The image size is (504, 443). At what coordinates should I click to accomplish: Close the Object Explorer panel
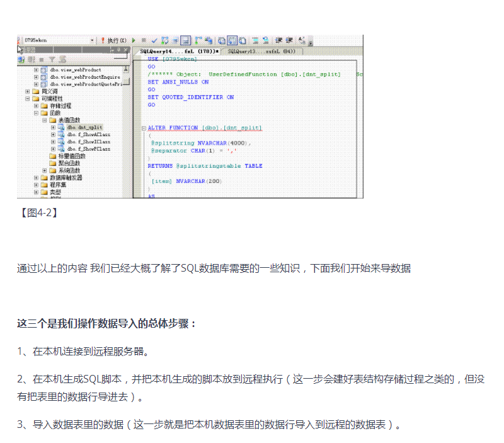pyautogui.click(x=126, y=50)
